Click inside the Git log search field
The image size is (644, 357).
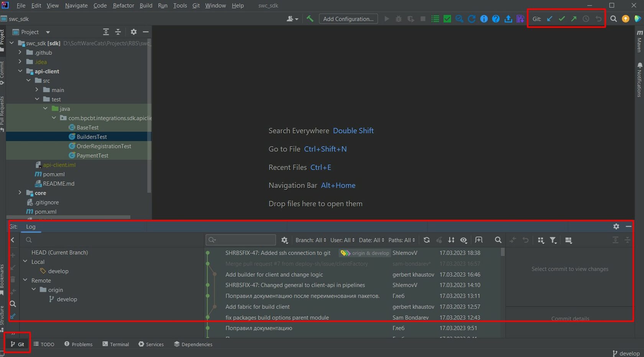241,240
